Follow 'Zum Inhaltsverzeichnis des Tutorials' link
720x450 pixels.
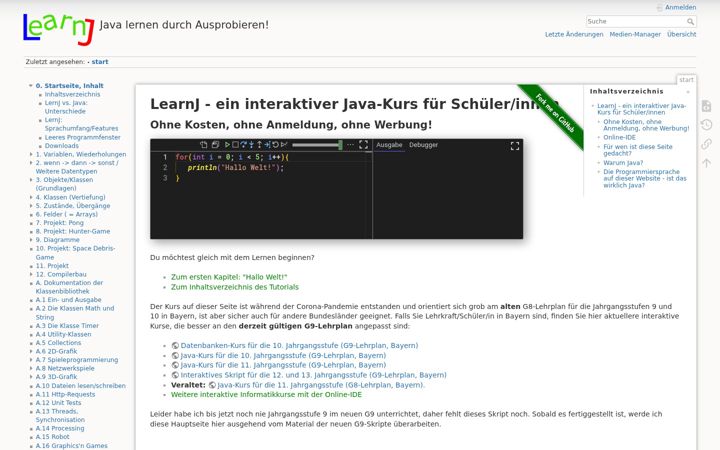pyautogui.click(x=235, y=287)
